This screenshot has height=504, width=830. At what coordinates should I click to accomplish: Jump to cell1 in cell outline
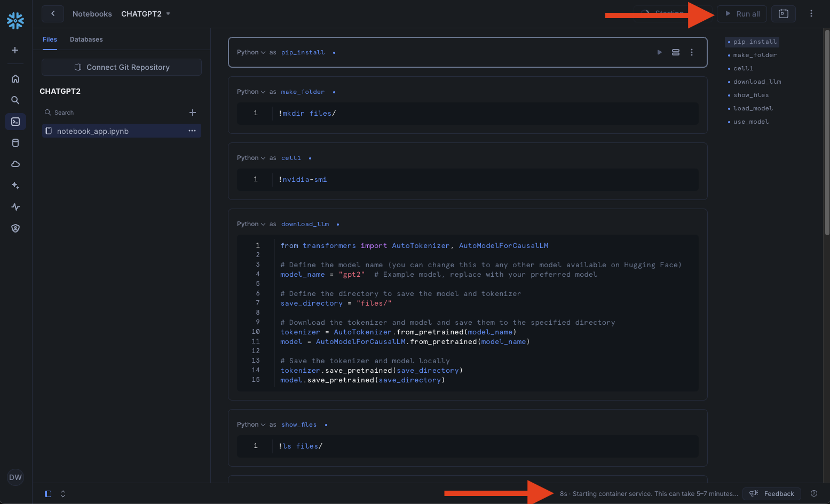coord(743,68)
